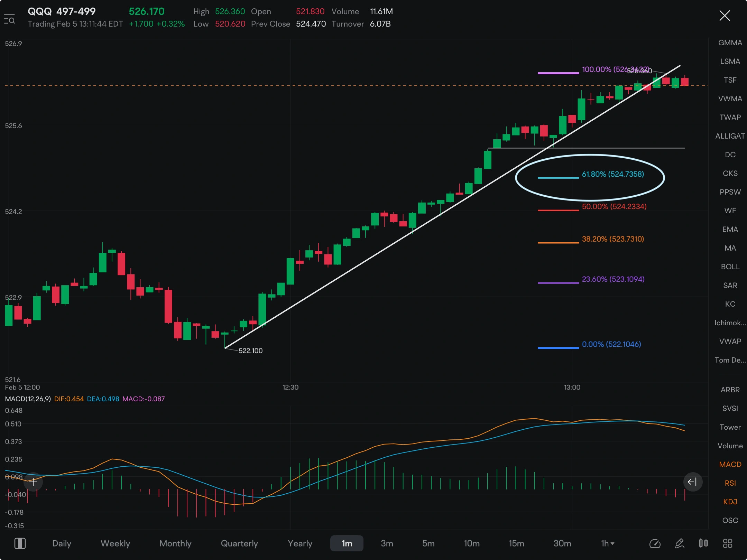Switch to the 15m interval
Image resolution: width=747 pixels, height=560 pixels.
point(516,543)
